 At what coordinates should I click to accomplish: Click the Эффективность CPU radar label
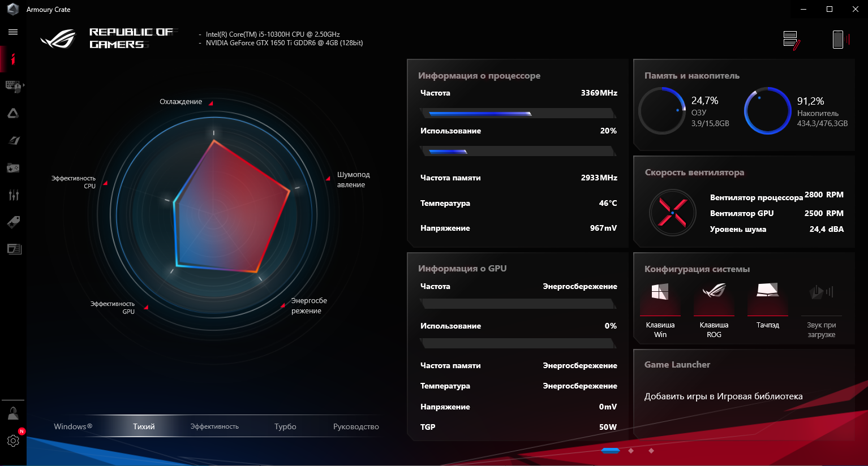pos(74,182)
